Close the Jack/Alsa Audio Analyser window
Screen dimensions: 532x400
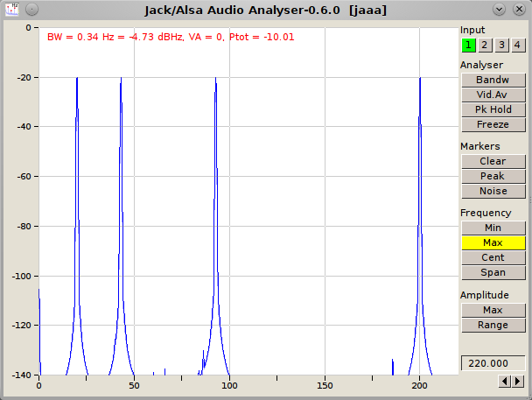point(519,9)
